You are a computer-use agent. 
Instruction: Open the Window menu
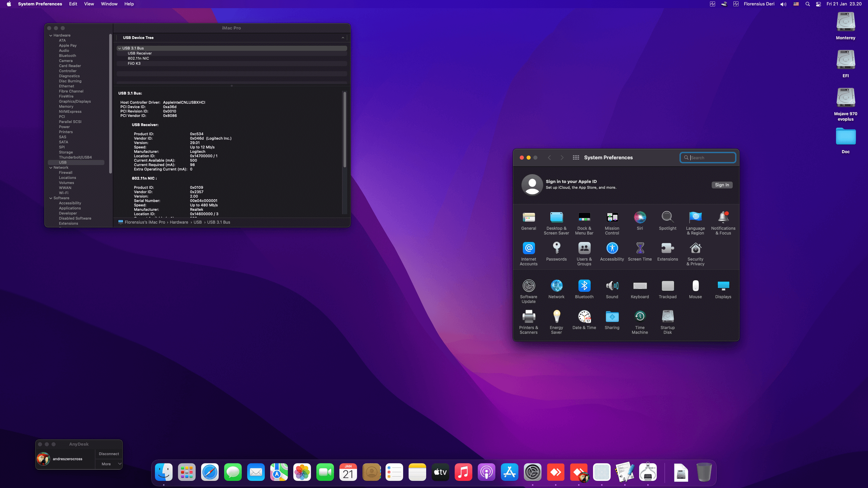[x=109, y=4]
